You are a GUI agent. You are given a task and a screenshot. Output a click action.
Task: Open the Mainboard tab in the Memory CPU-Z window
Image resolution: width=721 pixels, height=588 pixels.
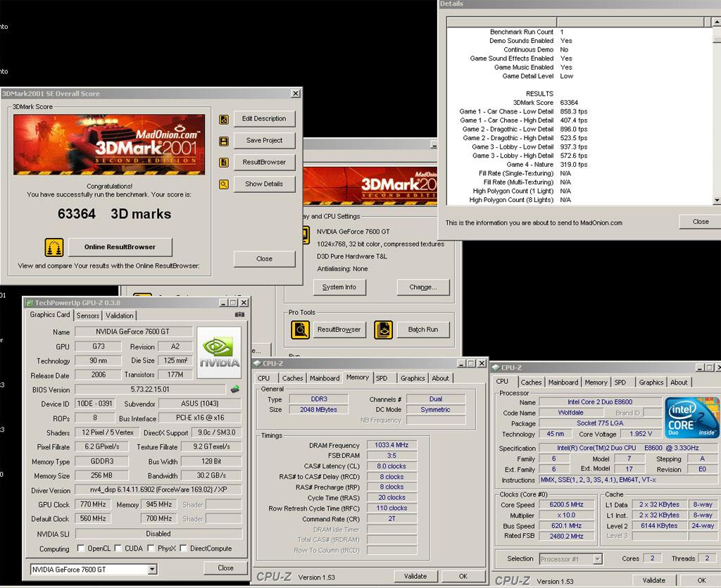325,378
